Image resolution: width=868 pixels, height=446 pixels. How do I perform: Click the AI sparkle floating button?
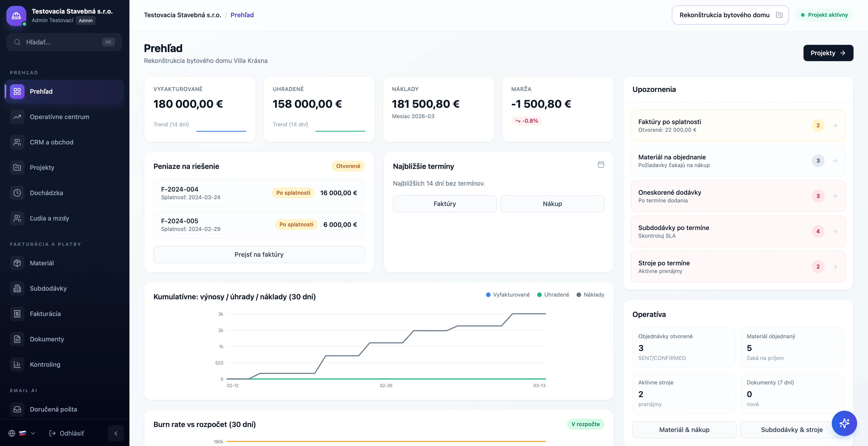(844, 423)
